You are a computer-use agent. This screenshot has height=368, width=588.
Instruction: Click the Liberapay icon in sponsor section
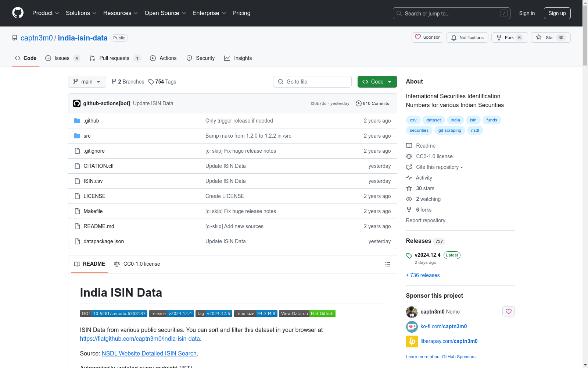point(412,341)
